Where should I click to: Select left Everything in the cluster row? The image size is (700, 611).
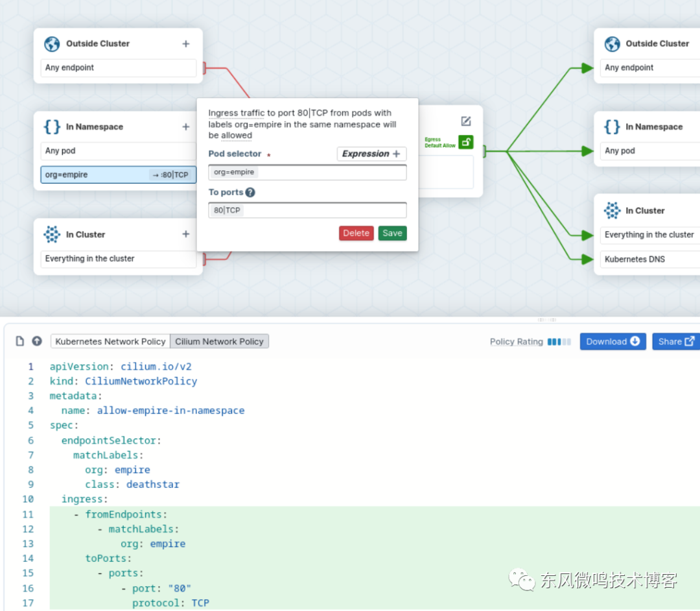pyautogui.click(x=119, y=259)
